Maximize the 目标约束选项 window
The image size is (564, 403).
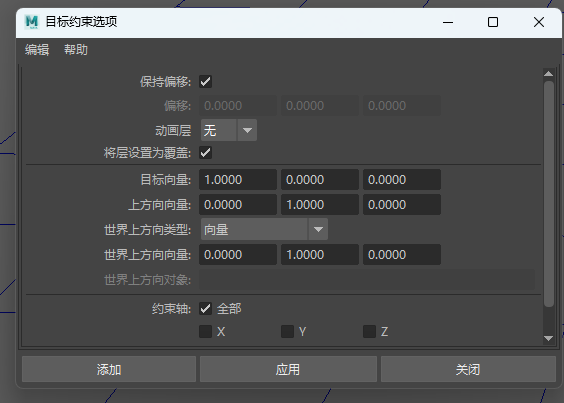click(x=493, y=22)
